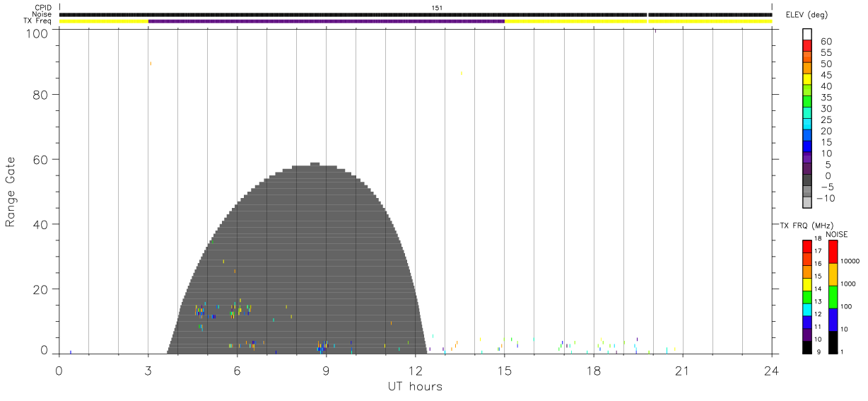This screenshot has width=868, height=401.
Task: Pick the green noise swatch between 100 and 1000
Action: pos(833,297)
